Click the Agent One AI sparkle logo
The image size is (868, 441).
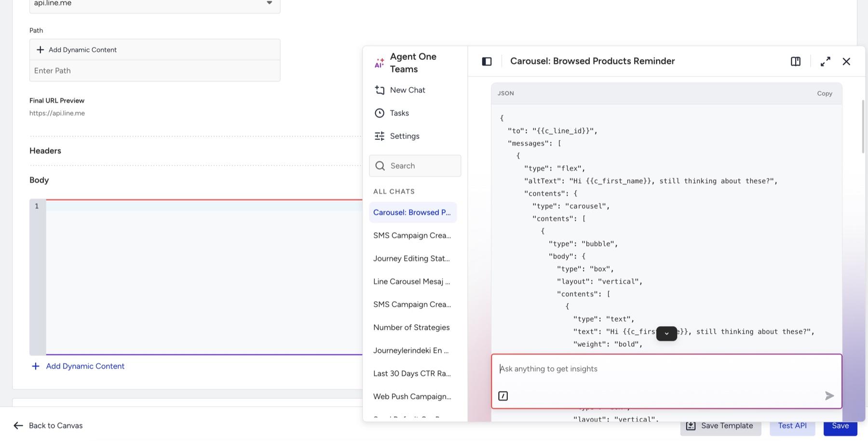[x=380, y=63]
